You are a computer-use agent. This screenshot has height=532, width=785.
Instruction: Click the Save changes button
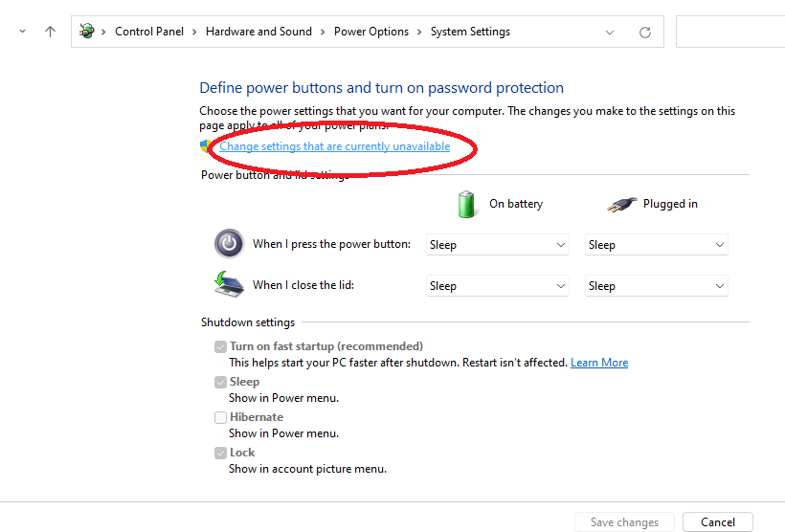624,522
